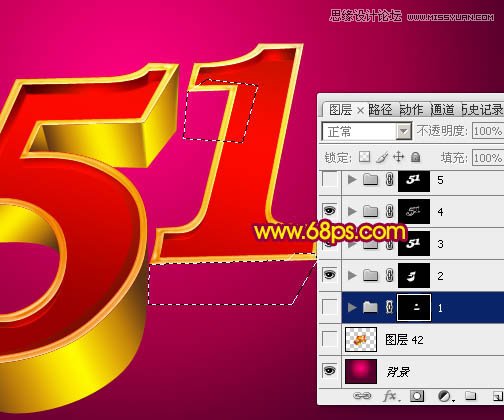Click the lock image pixels brush icon
Viewport: 504px width, 420px height.
[x=382, y=157]
